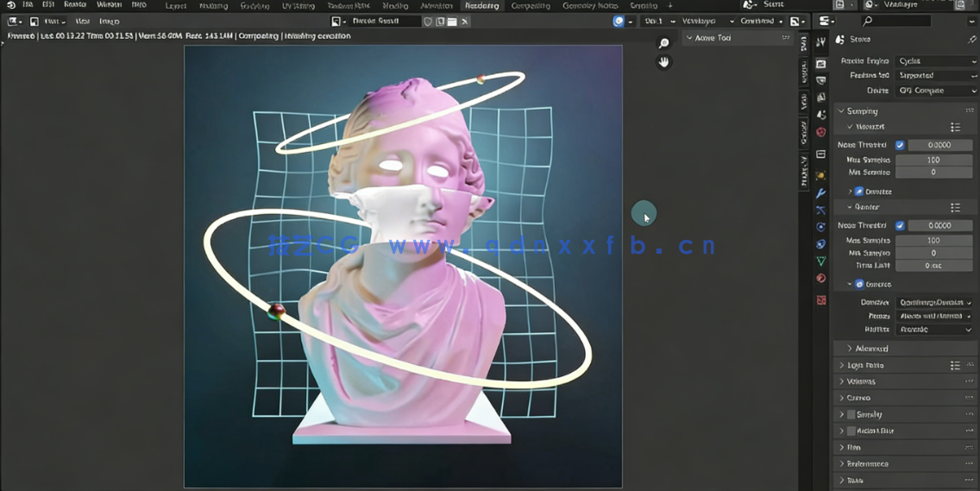Open the Render Engine Cycles dropdown
Image resolution: width=980 pixels, height=491 pixels.
pos(936,60)
